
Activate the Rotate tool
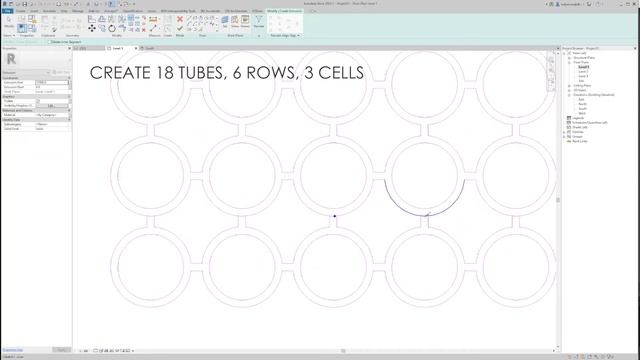pos(112,28)
